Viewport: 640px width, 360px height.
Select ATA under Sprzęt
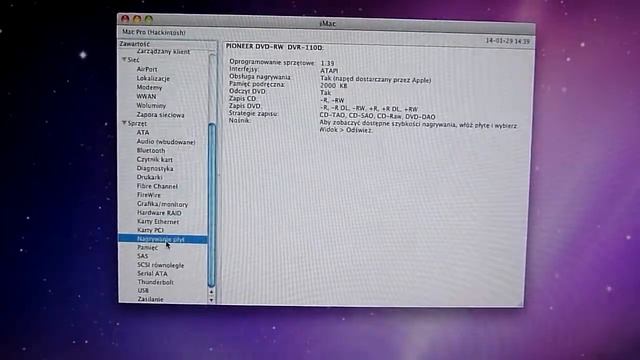tap(143, 132)
